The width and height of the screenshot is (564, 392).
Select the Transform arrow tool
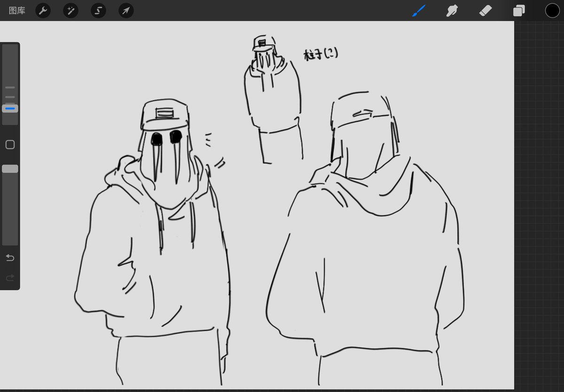pyautogui.click(x=126, y=10)
